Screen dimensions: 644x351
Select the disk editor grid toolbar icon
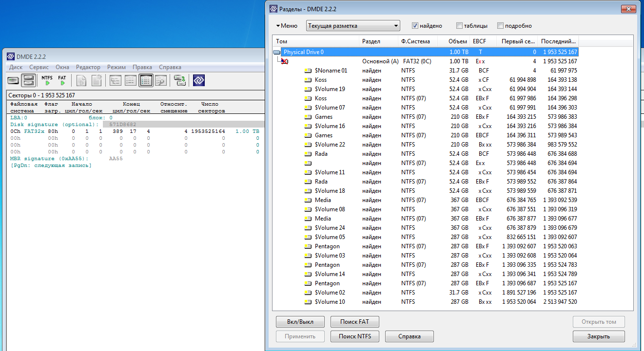coord(146,80)
